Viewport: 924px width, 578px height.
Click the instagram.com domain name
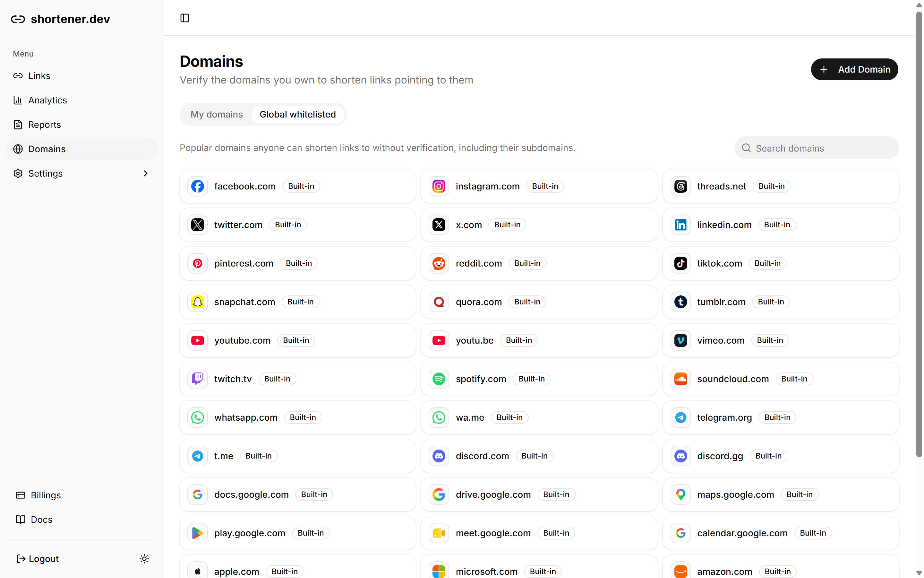click(488, 186)
